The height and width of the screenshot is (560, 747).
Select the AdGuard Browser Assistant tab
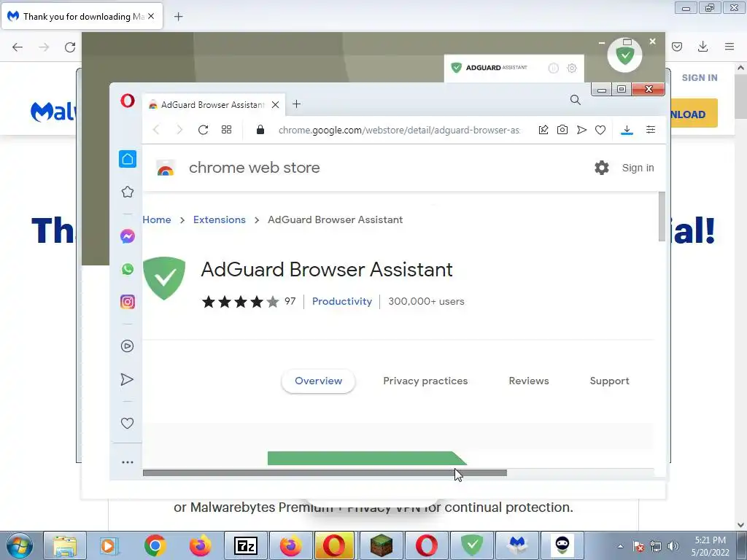pos(214,105)
